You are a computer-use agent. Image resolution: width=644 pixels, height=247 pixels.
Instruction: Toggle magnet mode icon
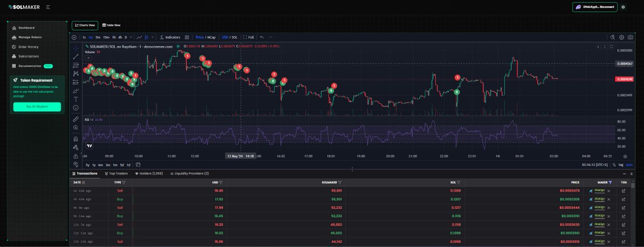tap(76, 138)
